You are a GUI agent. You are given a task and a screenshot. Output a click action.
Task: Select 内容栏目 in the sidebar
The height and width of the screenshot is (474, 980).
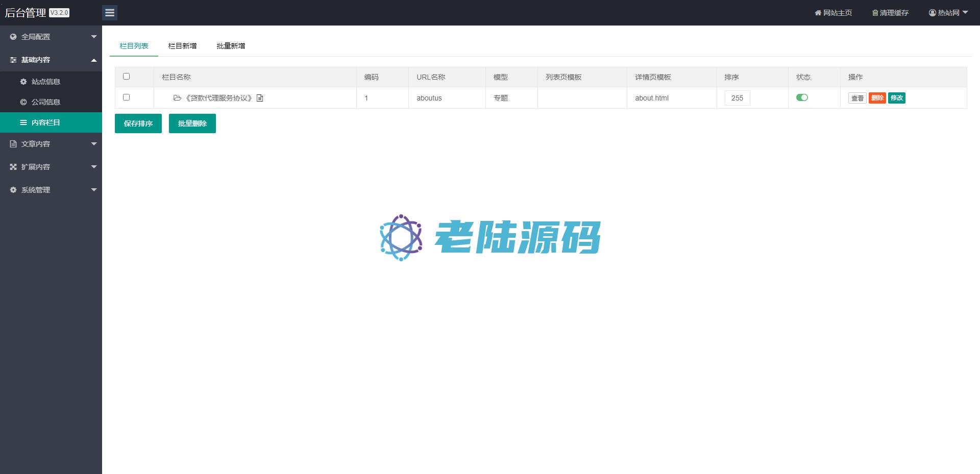pyautogui.click(x=45, y=122)
